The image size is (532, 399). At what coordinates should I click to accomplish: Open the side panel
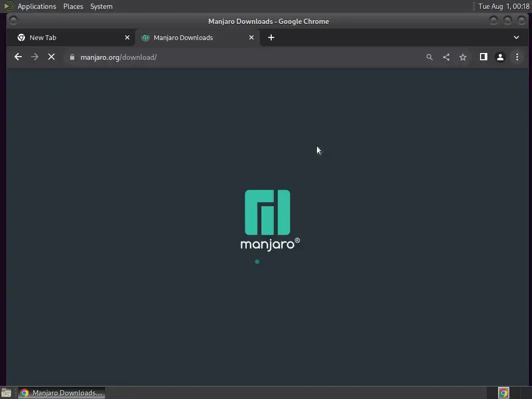coord(484,57)
